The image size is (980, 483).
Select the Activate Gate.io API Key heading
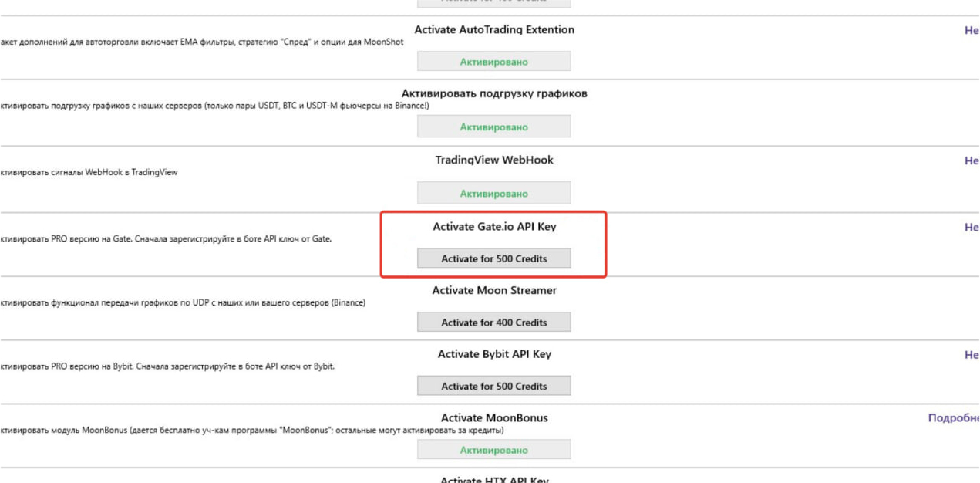coord(494,227)
